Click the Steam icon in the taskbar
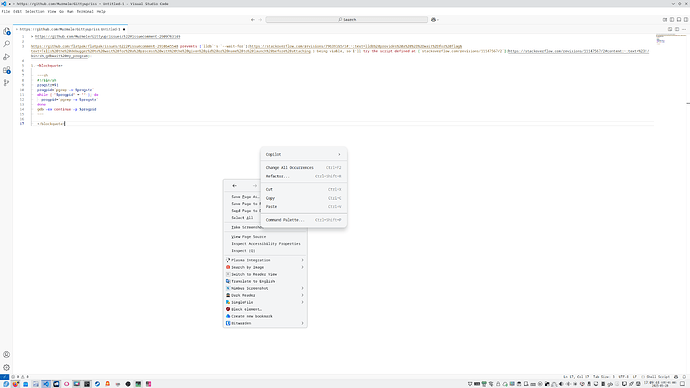 (x=97, y=384)
